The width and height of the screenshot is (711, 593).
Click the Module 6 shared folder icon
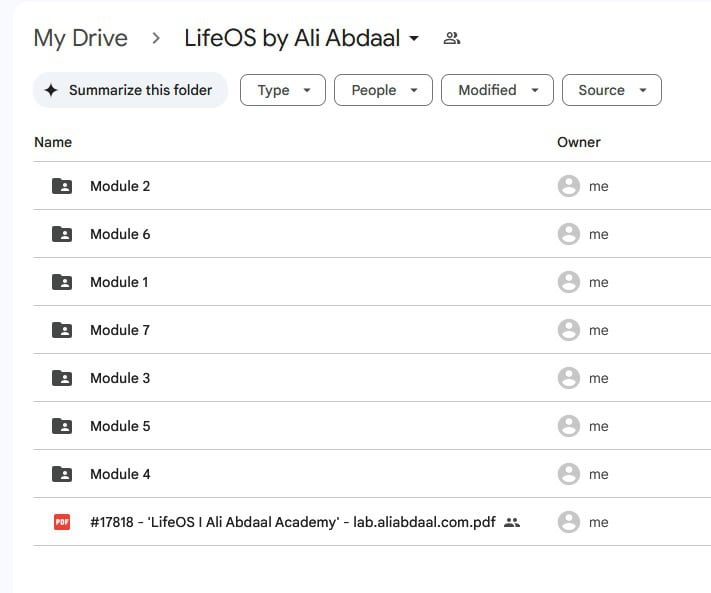[62, 234]
